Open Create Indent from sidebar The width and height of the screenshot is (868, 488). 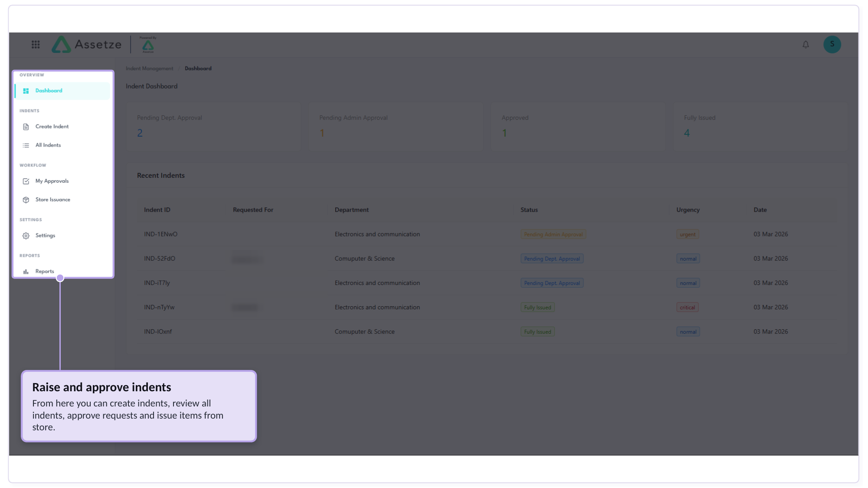(x=62, y=127)
